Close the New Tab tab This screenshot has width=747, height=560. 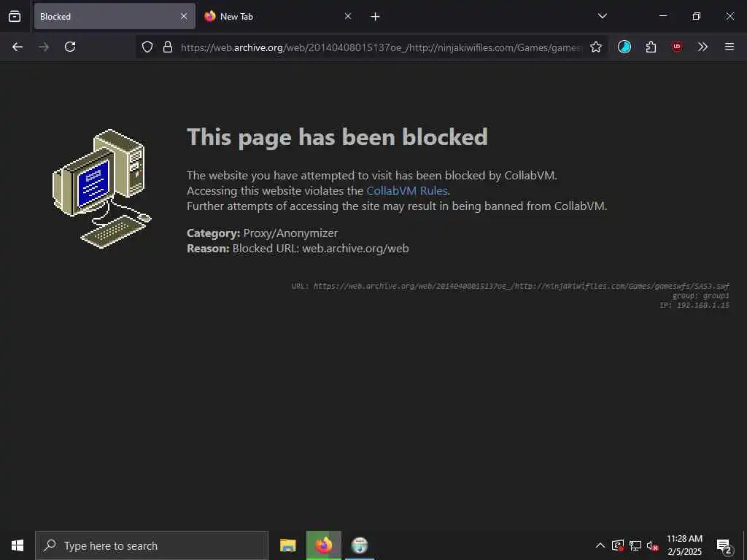coord(348,16)
